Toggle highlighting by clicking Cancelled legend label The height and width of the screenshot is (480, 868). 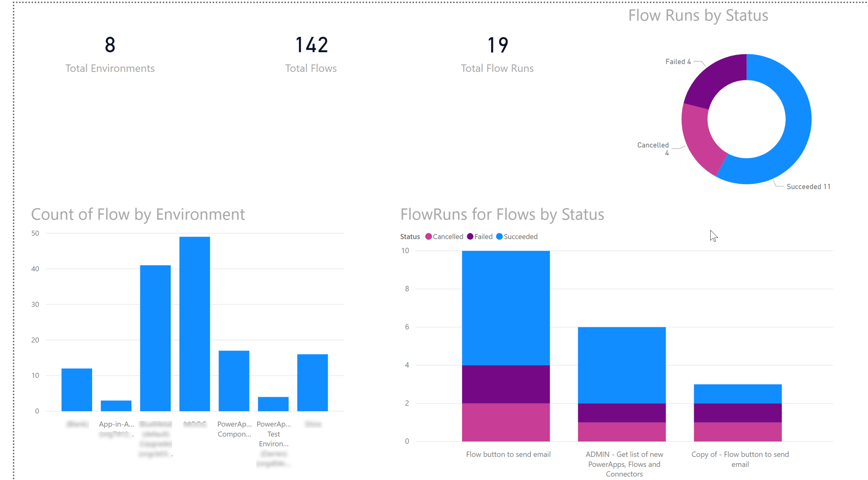(x=449, y=236)
